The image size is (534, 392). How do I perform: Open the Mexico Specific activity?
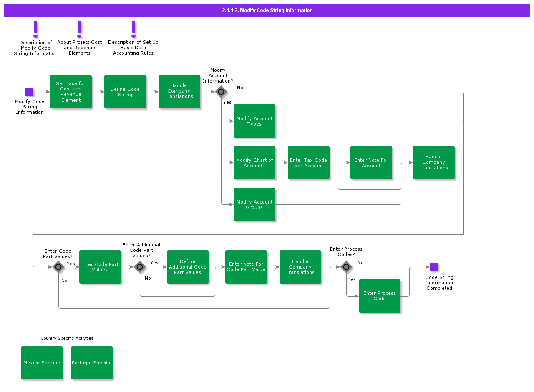coord(42,363)
